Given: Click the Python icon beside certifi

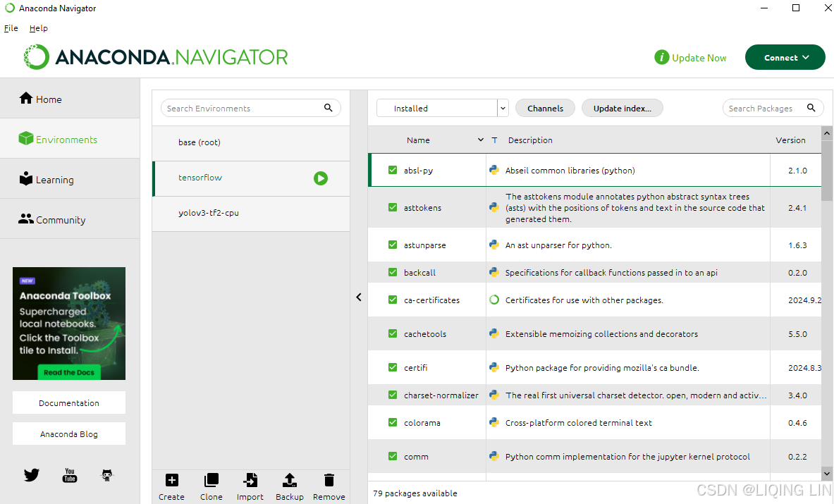Looking at the screenshot, I should (494, 367).
